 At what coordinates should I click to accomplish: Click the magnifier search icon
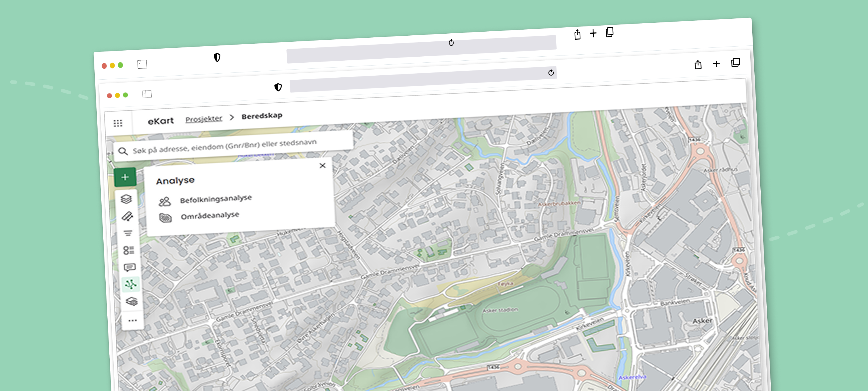(x=123, y=152)
